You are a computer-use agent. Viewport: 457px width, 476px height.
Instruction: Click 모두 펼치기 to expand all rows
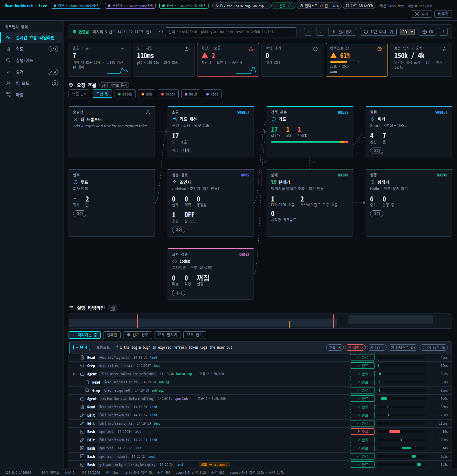(x=168, y=335)
